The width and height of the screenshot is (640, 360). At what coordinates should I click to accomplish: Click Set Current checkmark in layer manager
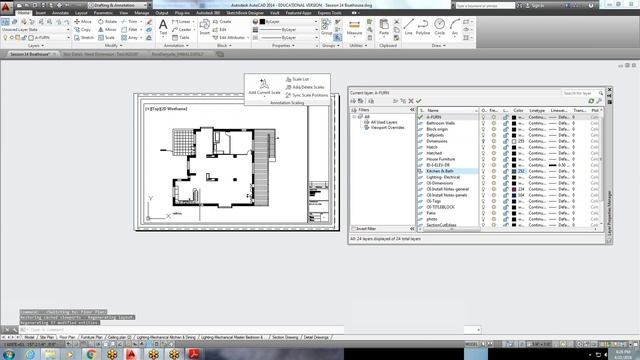coord(418,101)
